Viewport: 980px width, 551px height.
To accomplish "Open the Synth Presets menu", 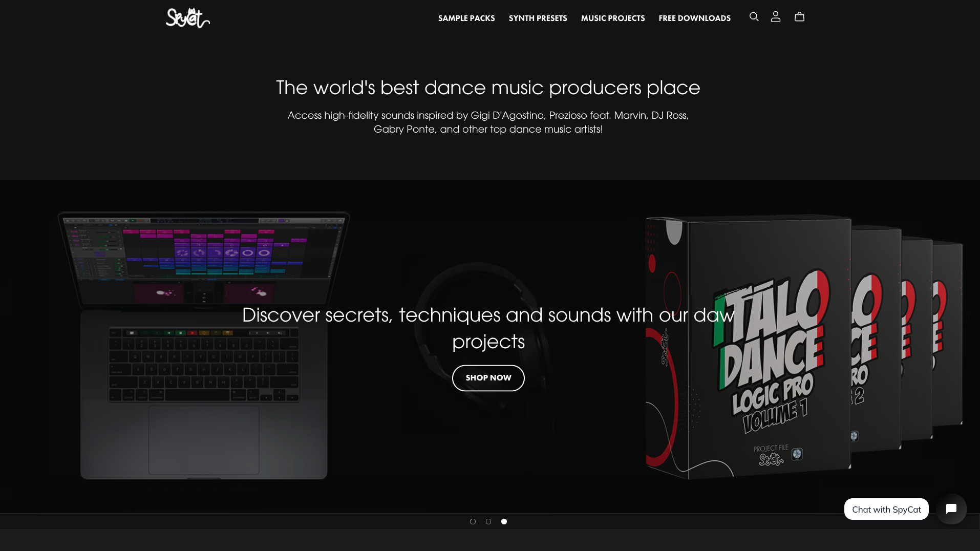I will [x=538, y=18].
